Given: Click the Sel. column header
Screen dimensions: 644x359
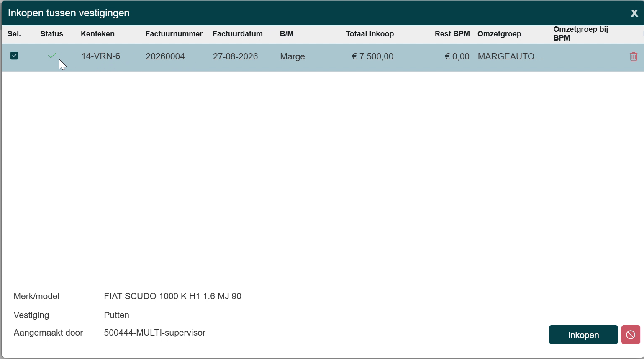Looking at the screenshot, I should coord(14,34).
